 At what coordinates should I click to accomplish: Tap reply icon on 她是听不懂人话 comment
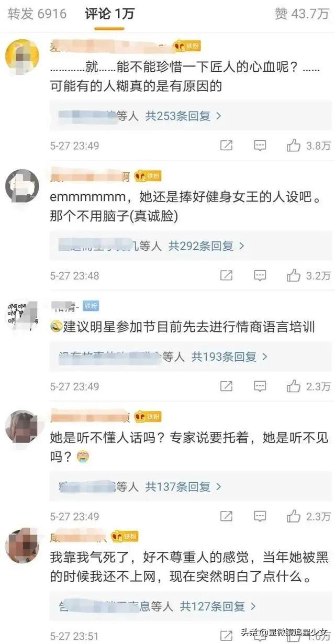tap(260, 517)
